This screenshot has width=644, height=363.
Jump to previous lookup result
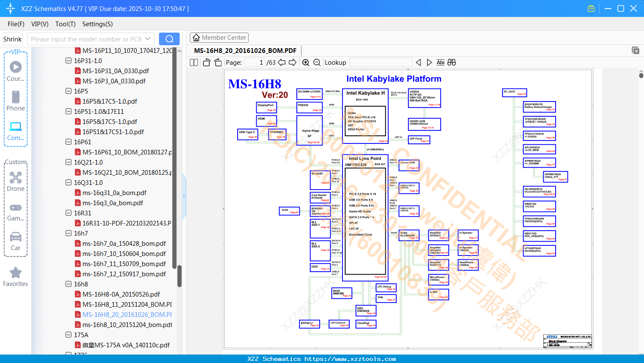point(418,63)
